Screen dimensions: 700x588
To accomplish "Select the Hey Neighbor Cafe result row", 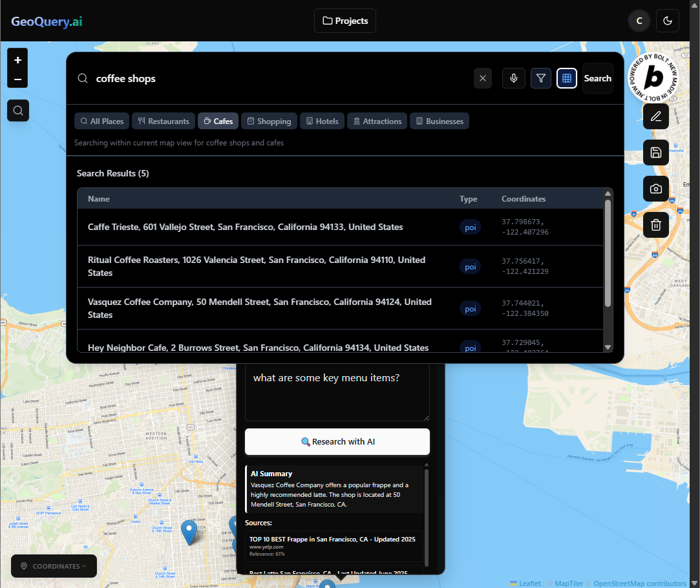I will (x=340, y=342).
